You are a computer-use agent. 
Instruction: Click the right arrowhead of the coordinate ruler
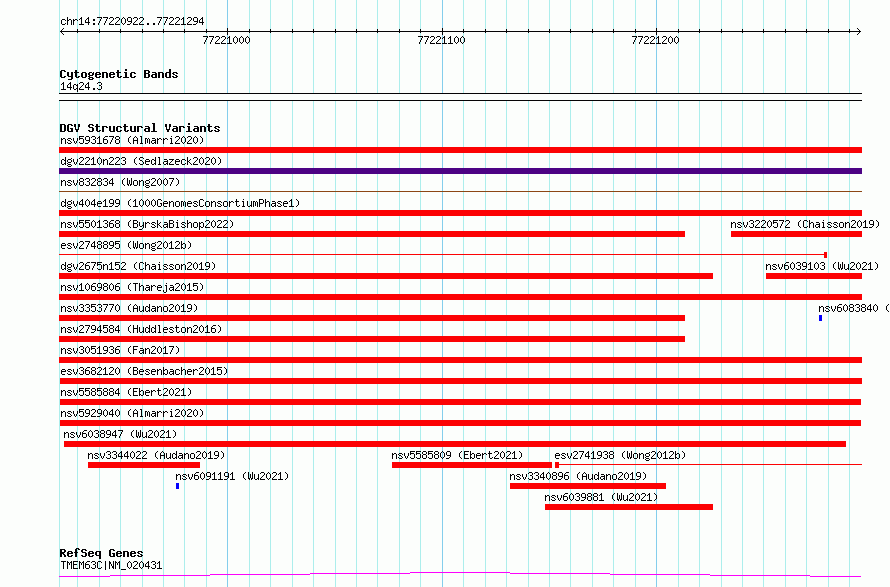coord(859,31)
